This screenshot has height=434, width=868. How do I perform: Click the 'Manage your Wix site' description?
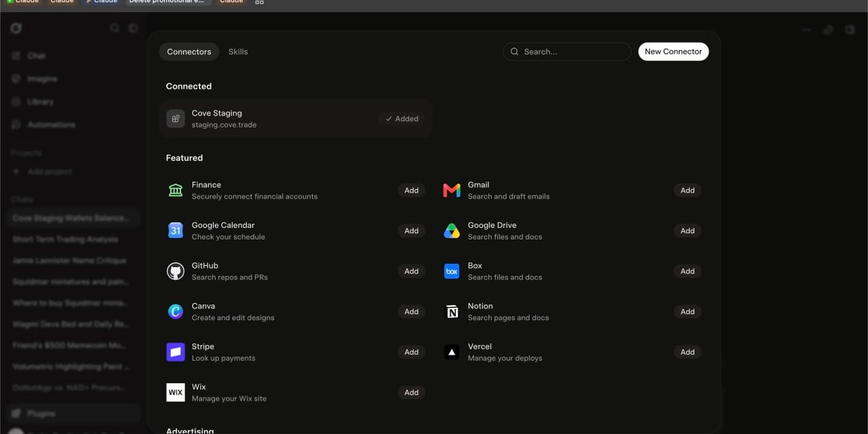click(x=229, y=399)
